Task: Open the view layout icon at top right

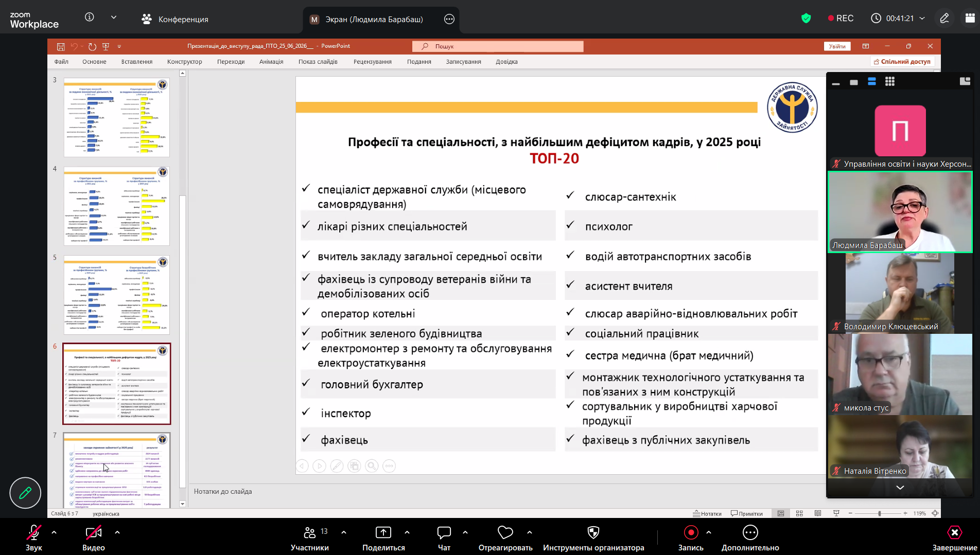Action: [970, 19]
